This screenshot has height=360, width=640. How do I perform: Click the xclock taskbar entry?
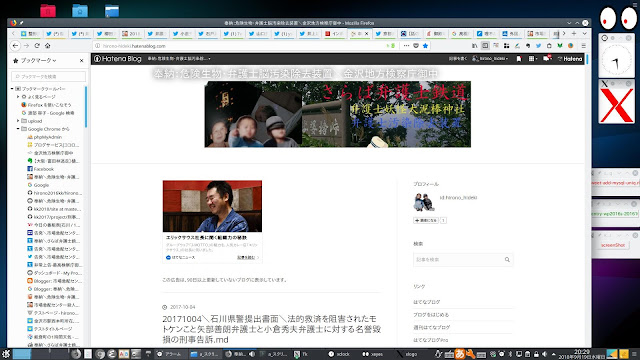(x=340, y=354)
